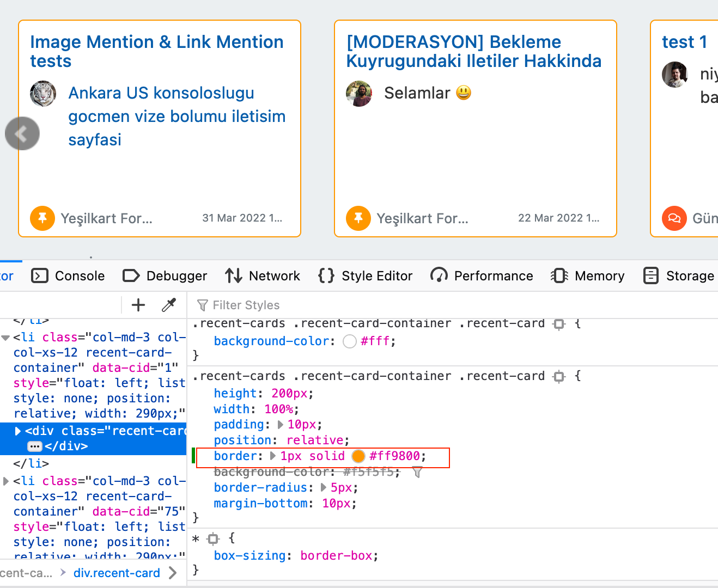Click selector highlighter icon beside universal selector

[x=214, y=538]
